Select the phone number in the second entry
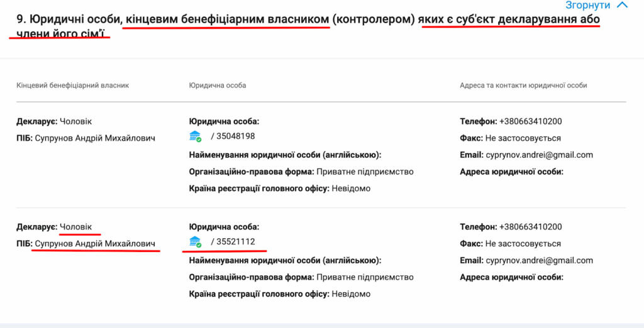Screen dimensions: 644x328 (530, 227)
